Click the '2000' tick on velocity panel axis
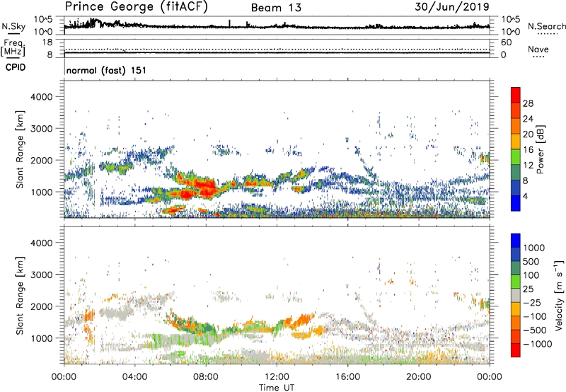 tap(41, 306)
